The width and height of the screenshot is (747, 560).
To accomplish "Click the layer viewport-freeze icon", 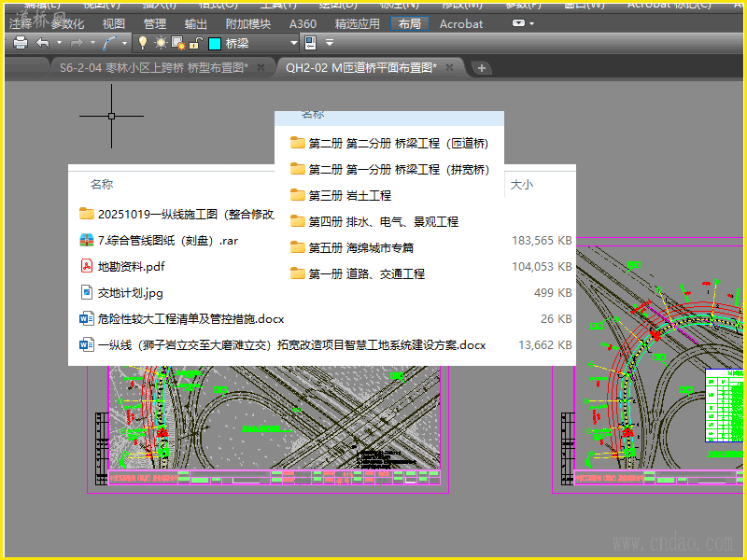I will 177,43.
